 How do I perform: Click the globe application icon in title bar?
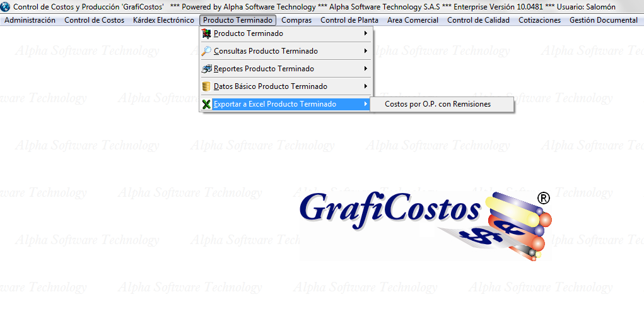(6, 6)
